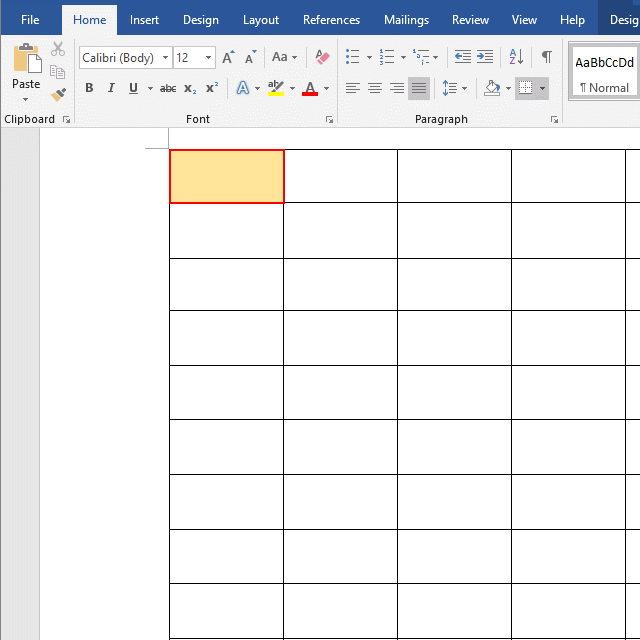Expand shading color dropdown arrow
This screenshot has width=640, height=640.
tap(508, 88)
